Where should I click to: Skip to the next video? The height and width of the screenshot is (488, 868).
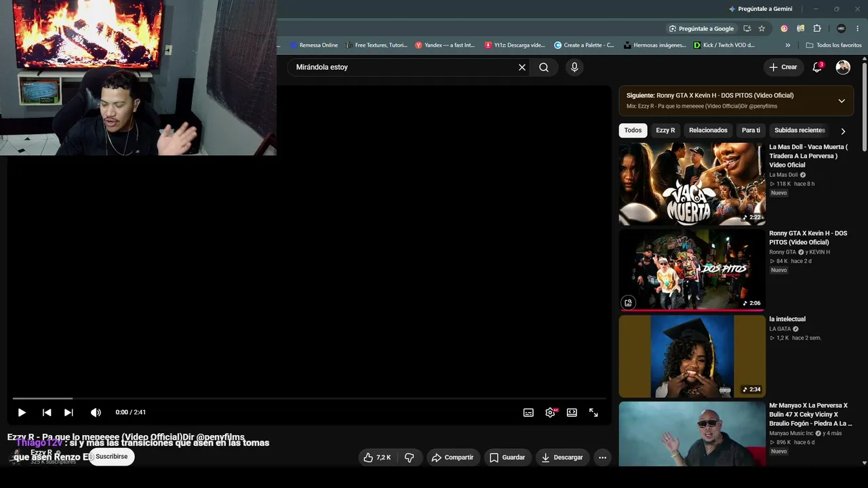68,412
